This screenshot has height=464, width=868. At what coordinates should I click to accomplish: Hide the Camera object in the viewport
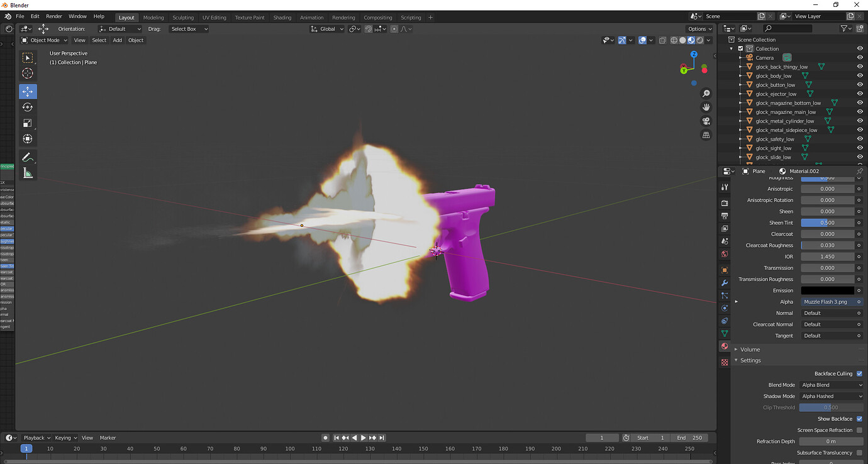(860, 57)
